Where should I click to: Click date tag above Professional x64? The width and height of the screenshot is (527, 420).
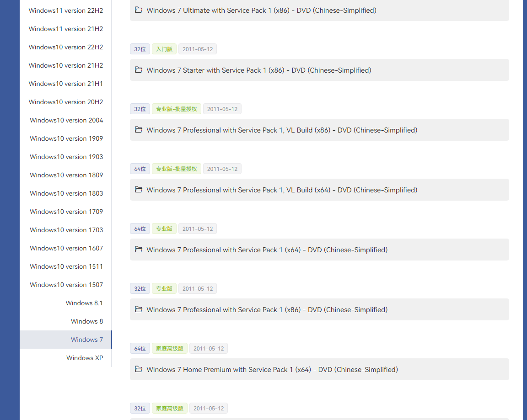coord(198,229)
